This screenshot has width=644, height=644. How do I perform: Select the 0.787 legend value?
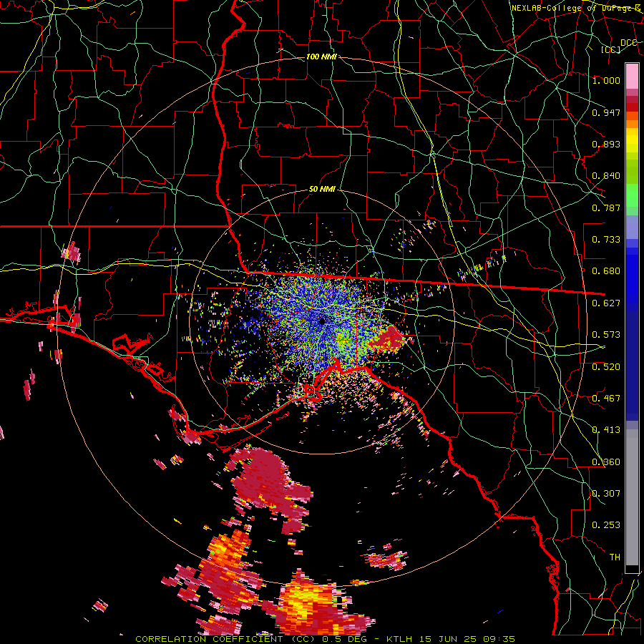click(606, 208)
